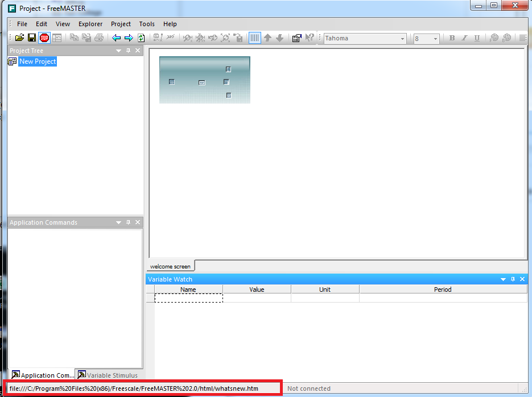The image size is (532, 397).
Task: Open the Help menu
Action: [170, 24]
